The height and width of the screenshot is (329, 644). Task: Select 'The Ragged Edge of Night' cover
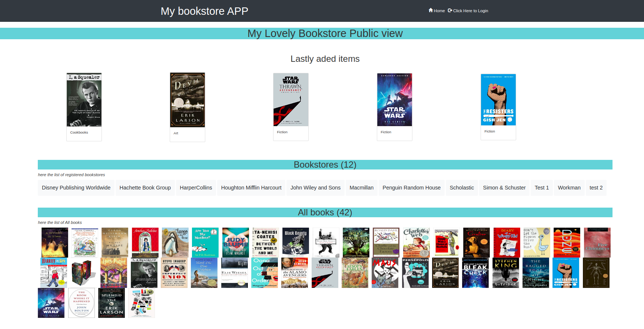(536, 273)
